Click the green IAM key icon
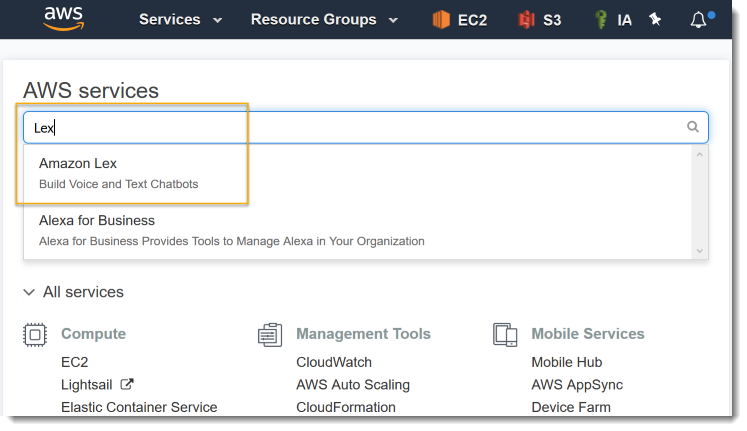This screenshot has height=431, width=747. click(601, 20)
